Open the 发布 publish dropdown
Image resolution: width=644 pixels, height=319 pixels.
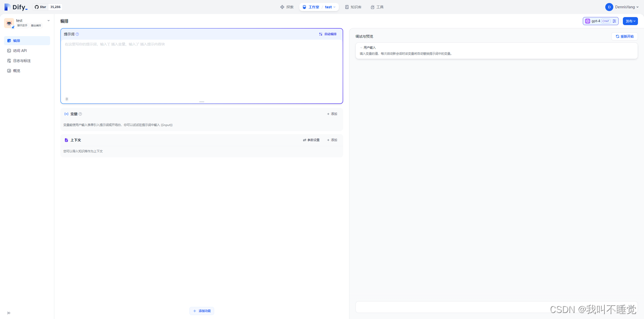click(630, 21)
